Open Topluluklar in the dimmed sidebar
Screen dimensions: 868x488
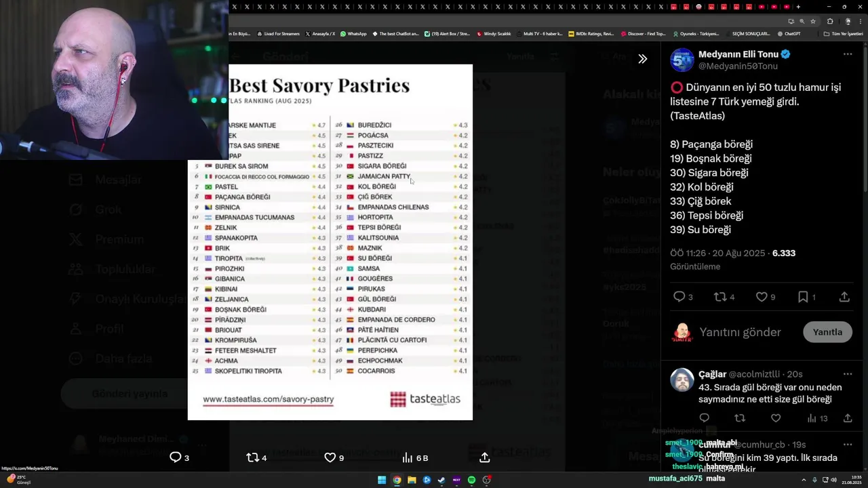tap(112, 269)
